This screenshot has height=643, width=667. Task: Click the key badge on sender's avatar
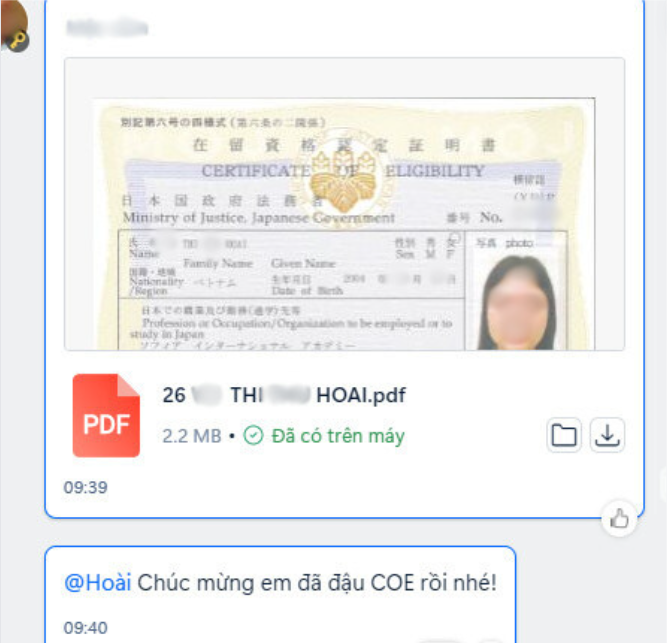point(18,41)
